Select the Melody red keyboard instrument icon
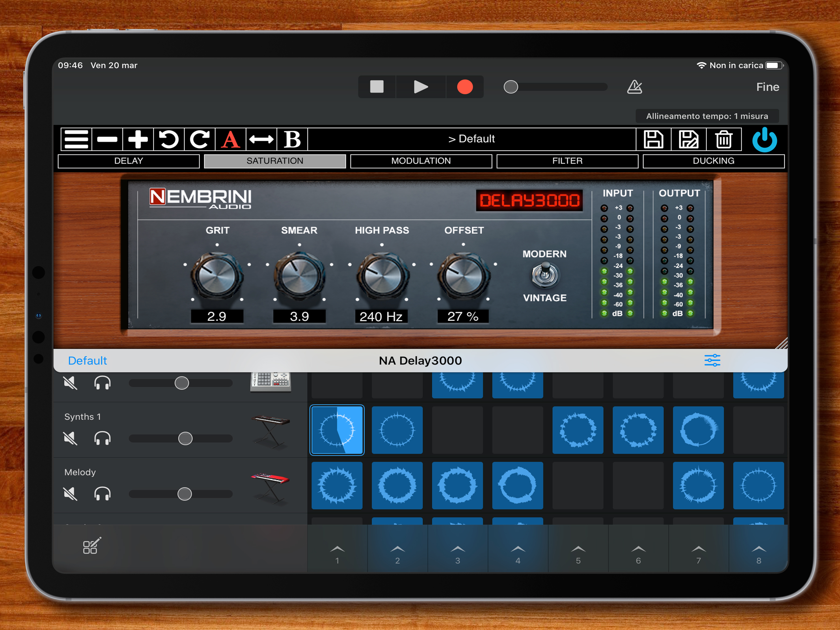The height and width of the screenshot is (630, 840). tap(270, 488)
